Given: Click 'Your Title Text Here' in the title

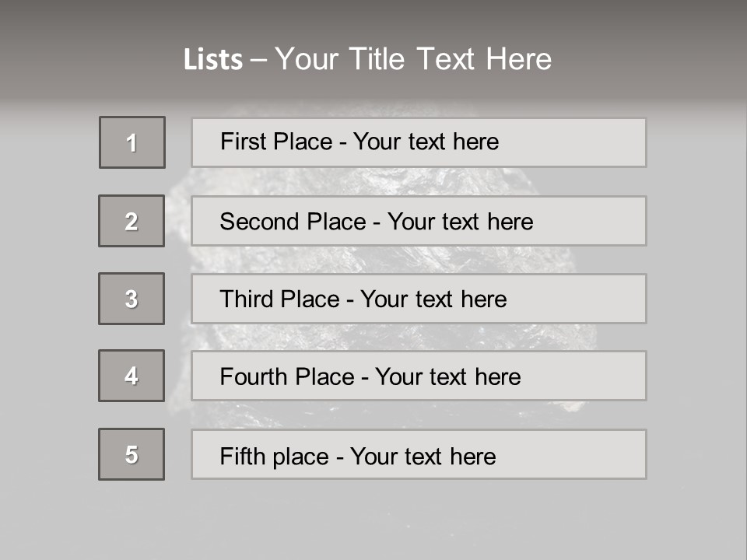Looking at the screenshot, I should (x=413, y=59).
